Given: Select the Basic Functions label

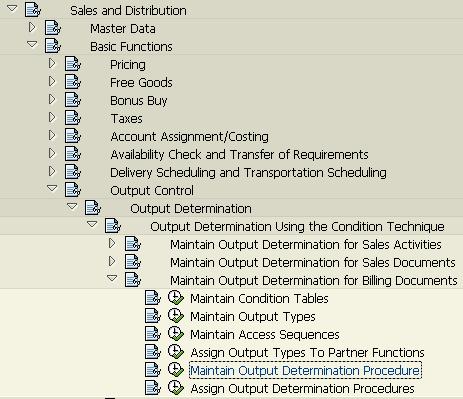Looking at the screenshot, I should click(x=131, y=47).
